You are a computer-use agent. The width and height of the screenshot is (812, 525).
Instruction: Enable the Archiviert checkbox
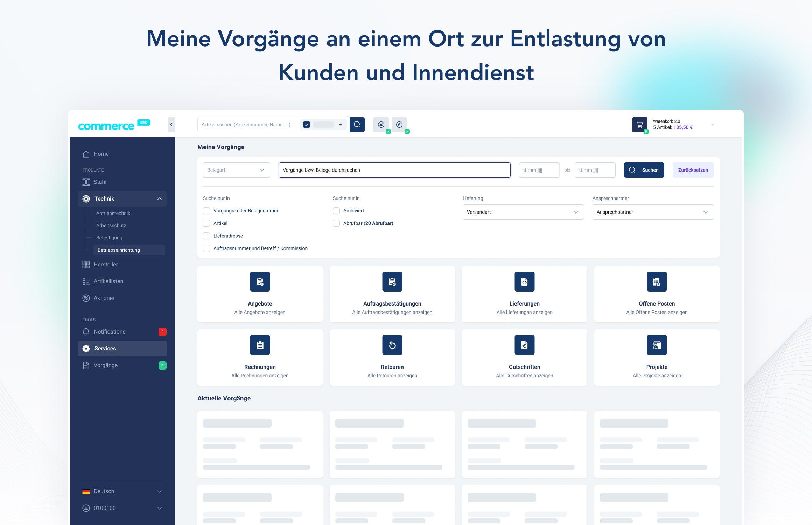(x=336, y=211)
